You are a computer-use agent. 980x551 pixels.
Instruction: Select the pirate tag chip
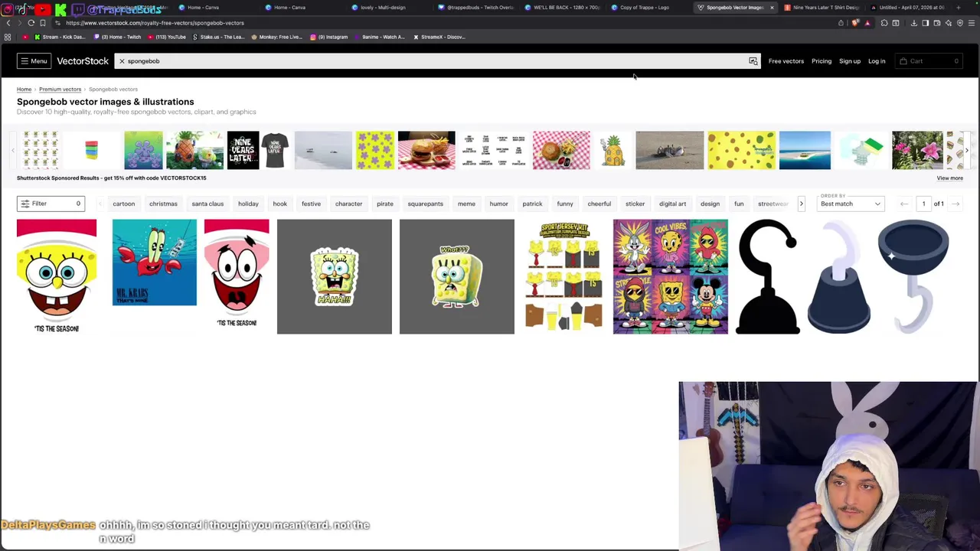385,204
